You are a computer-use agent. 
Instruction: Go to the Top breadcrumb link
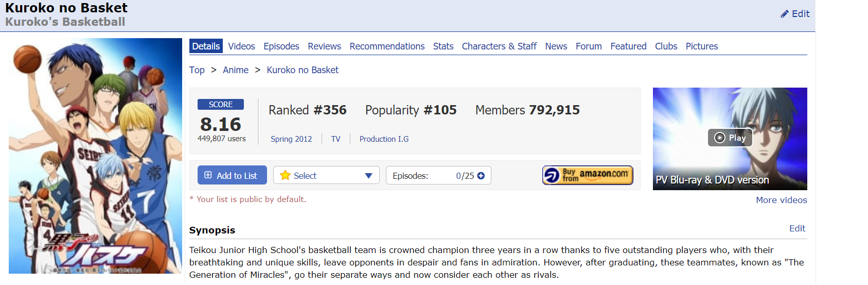coord(197,70)
